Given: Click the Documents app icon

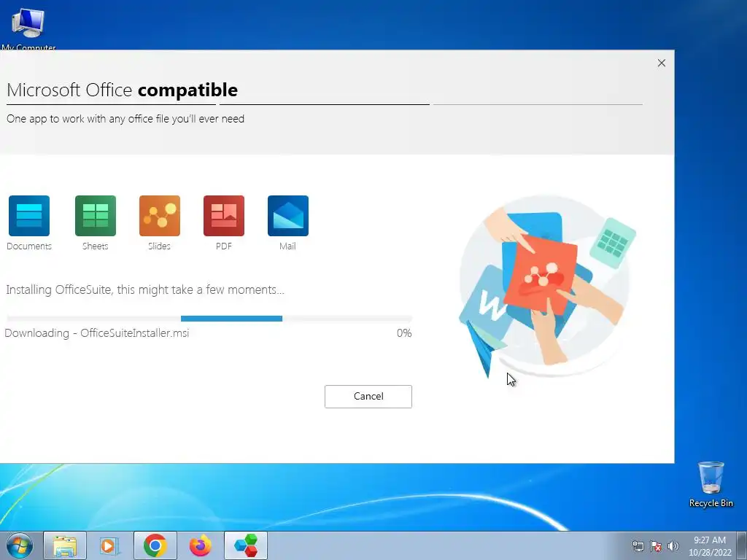Looking at the screenshot, I should (x=29, y=216).
